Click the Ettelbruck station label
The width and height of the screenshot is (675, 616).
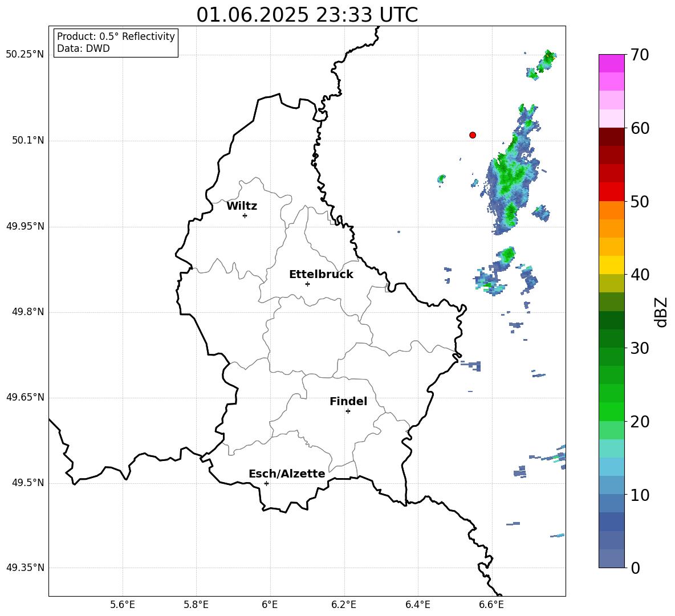(321, 275)
